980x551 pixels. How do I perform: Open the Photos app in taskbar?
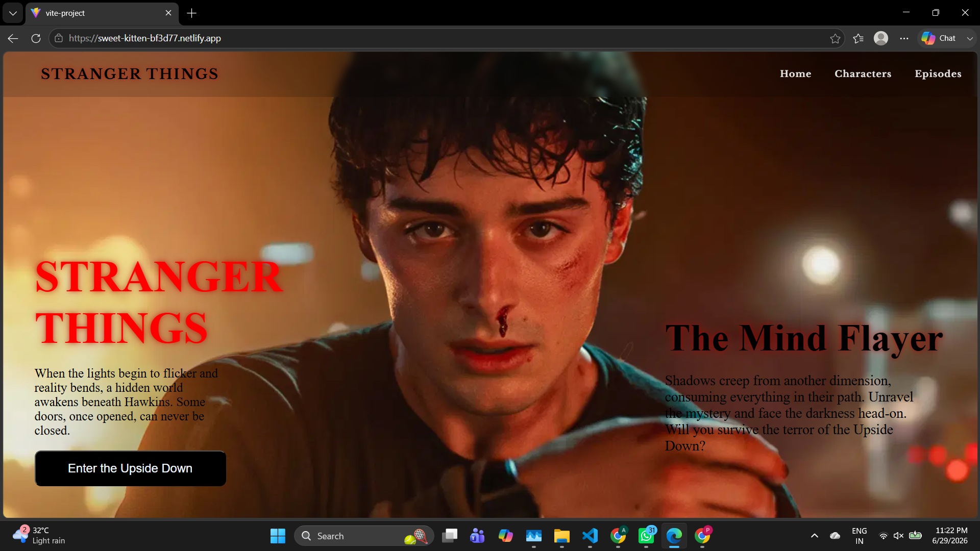point(534,536)
